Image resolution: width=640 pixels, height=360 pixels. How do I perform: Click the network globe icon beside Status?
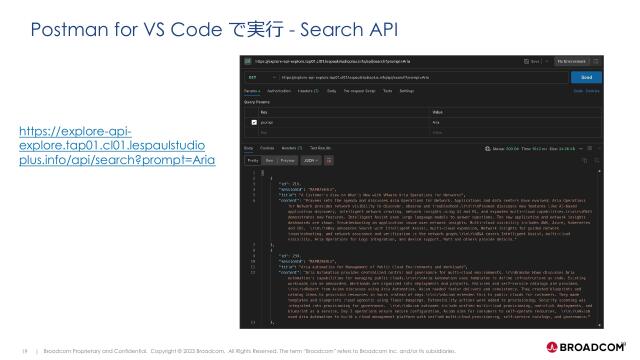click(x=487, y=149)
